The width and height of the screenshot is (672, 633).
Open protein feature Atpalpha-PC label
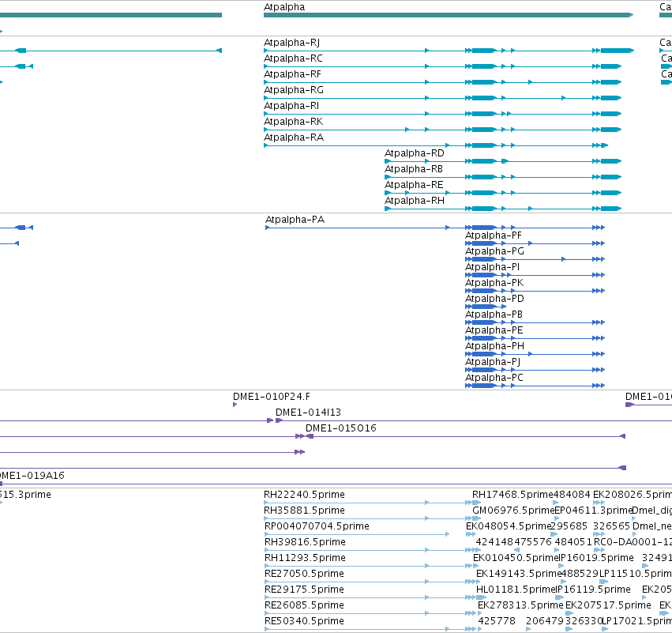494,379
